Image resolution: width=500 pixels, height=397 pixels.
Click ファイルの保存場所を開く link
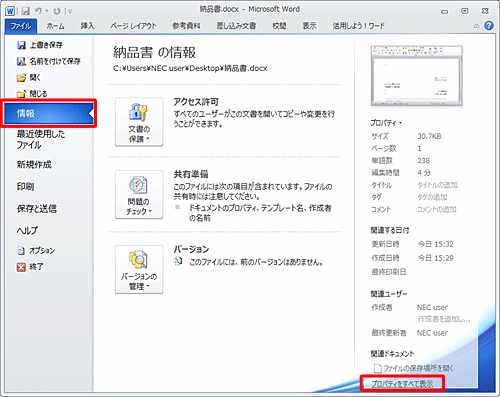414,368
